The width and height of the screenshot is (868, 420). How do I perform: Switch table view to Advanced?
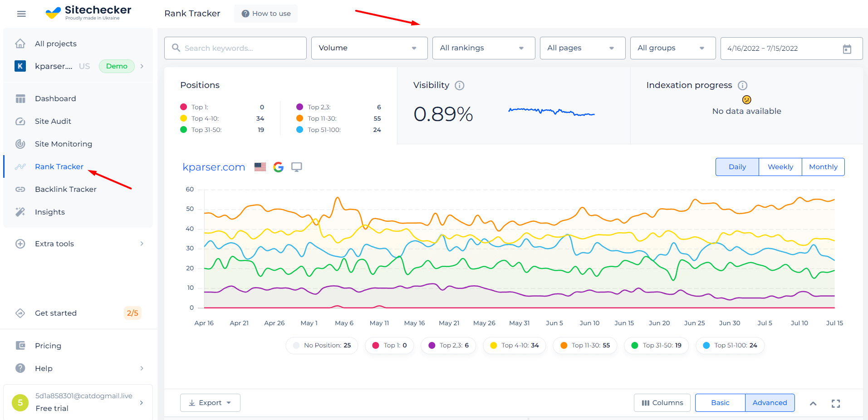click(x=770, y=403)
